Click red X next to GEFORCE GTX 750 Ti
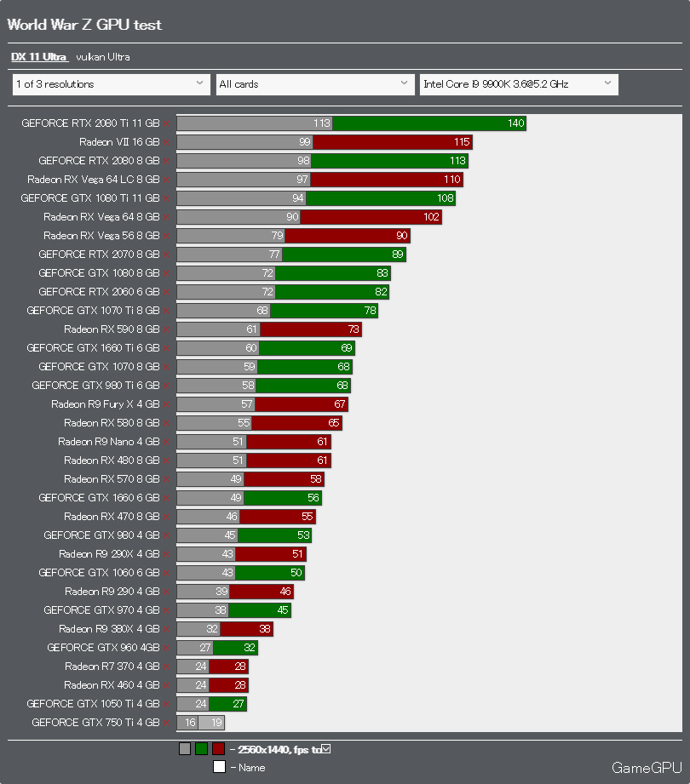 click(x=166, y=723)
